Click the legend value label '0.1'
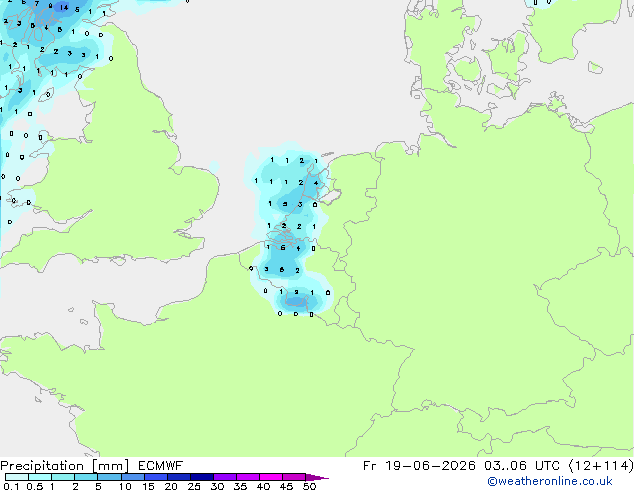The image size is (634, 490). pyautogui.click(x=11, y=486)
